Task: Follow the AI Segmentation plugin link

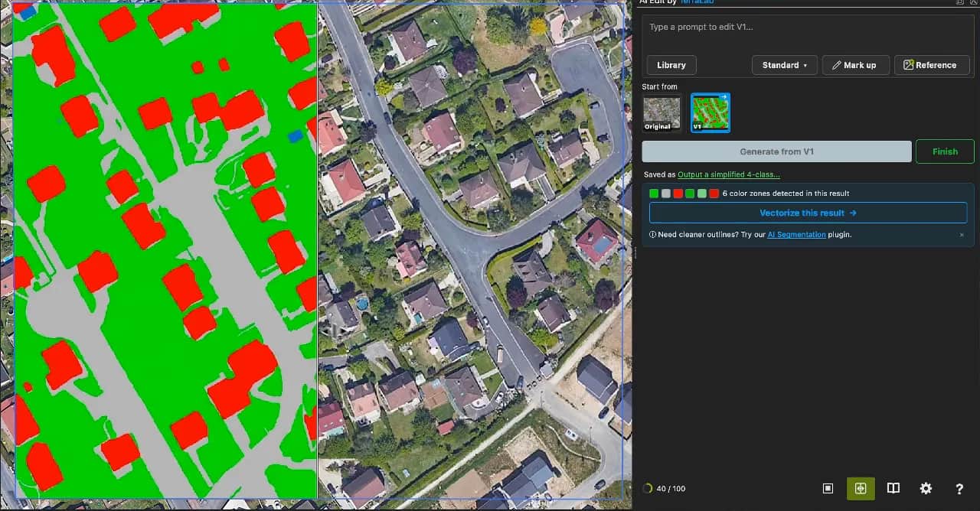Action: click(x=796, y=235)
